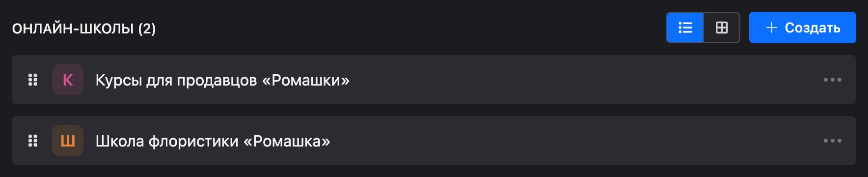Open three-dots menu for Школа флористики
The height and width of the screenshot is (177, 868).
[832, 141]
